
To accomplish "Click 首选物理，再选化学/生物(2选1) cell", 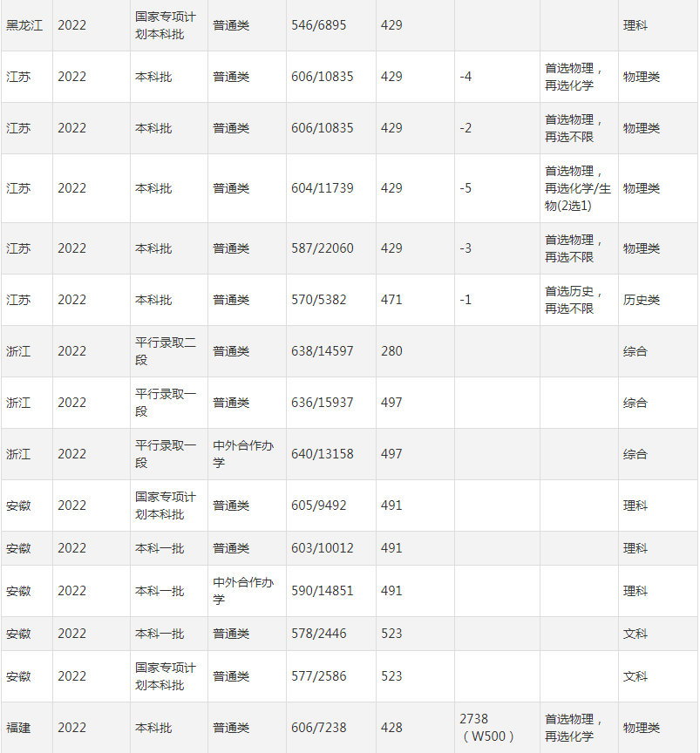I will click(x=578, y=188).
